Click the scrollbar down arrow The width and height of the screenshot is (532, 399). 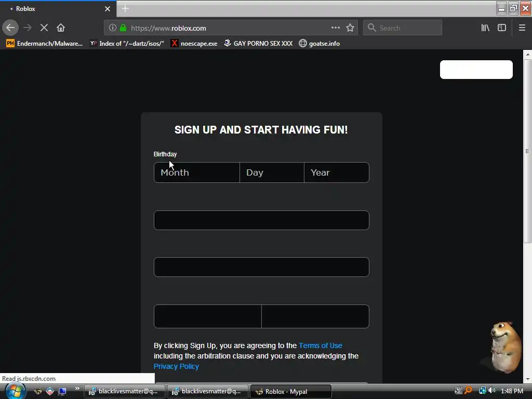pyautogui.click(x=527, y=379)
